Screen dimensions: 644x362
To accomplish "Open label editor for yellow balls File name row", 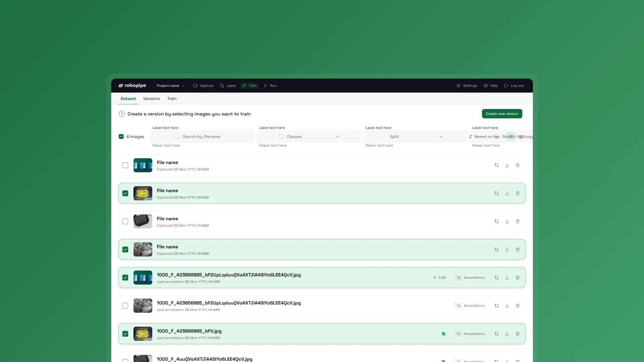I will pyautogui.click(x=496, y=193).
